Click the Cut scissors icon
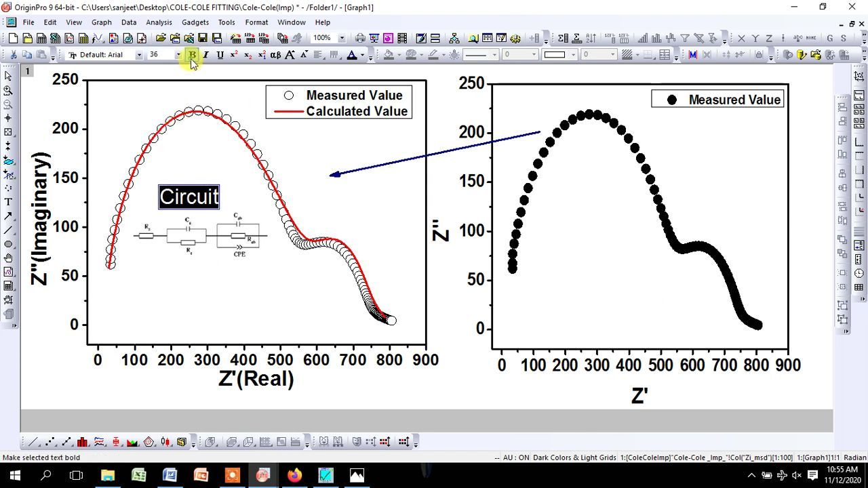868x488 pixels. (x=13, y=55)
